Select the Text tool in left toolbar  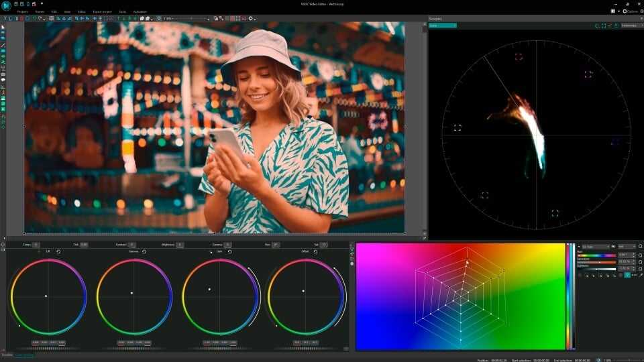3,68
